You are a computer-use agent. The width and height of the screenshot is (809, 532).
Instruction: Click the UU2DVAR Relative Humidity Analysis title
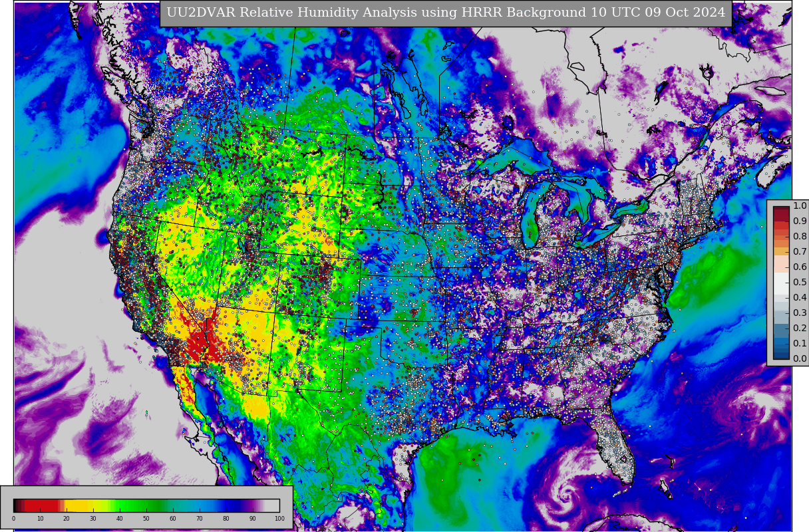click(x=446, y=13)
